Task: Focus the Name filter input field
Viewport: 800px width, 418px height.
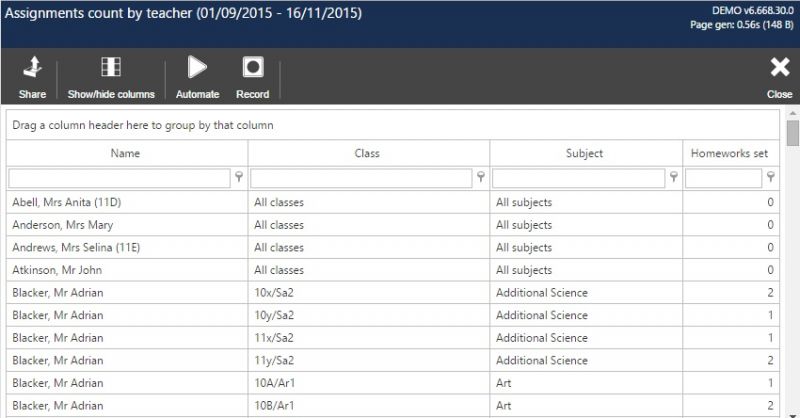Action: tap(119, 179)
